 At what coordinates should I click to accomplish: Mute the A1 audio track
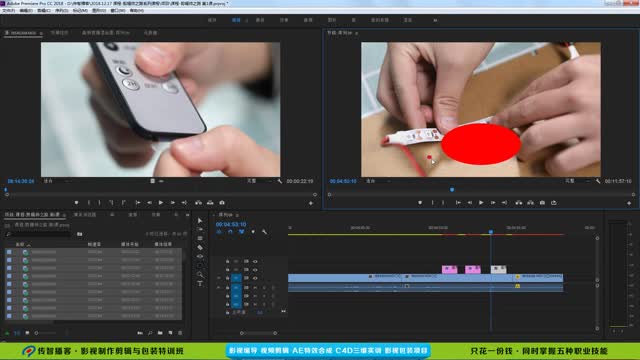[x=256, y=288]
